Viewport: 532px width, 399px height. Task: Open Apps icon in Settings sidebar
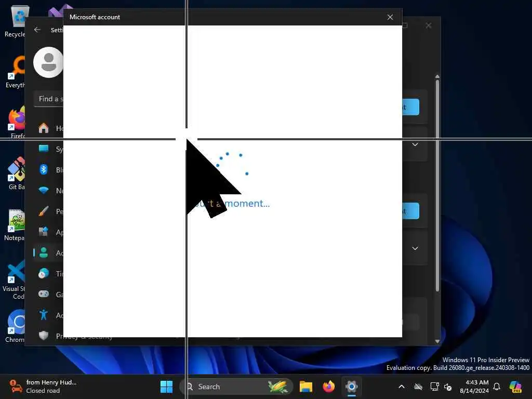tap(44, 232)
